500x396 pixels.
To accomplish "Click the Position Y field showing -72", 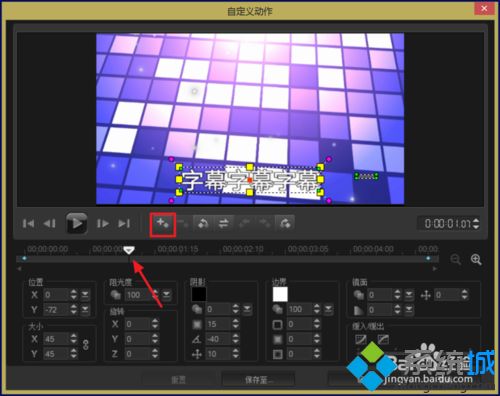I will pyautogui.click(x=56, y=310).
